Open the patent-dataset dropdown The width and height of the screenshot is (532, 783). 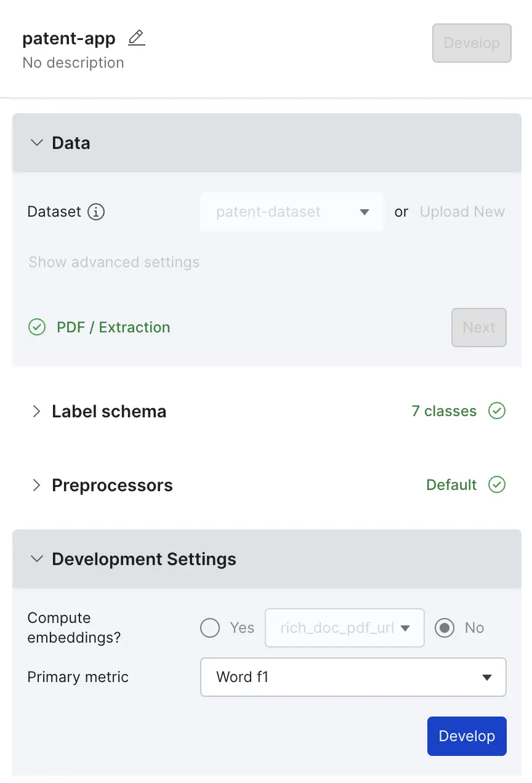pos(292,212)
